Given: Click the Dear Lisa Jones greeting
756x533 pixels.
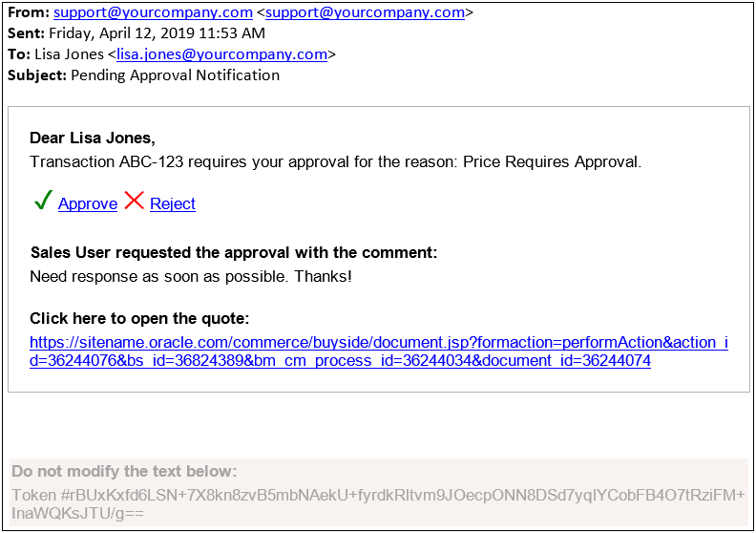Looking at the screenshot, I should pos(92,139).
